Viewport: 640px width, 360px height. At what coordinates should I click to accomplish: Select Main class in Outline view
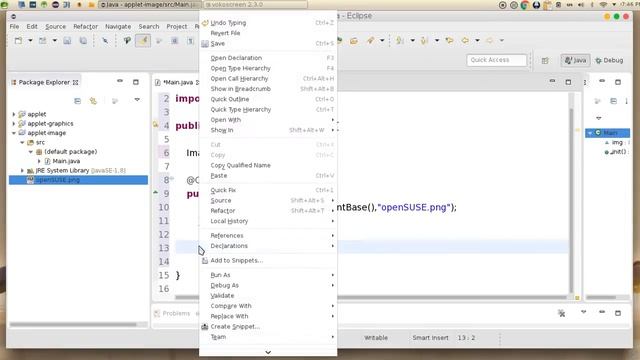(x=607, y=133)
